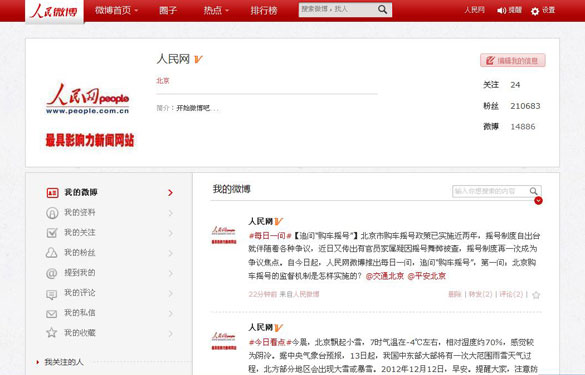Open the 提醒 speaker notifications icon
Screen dimensions: 585x375
pos(501,11)
